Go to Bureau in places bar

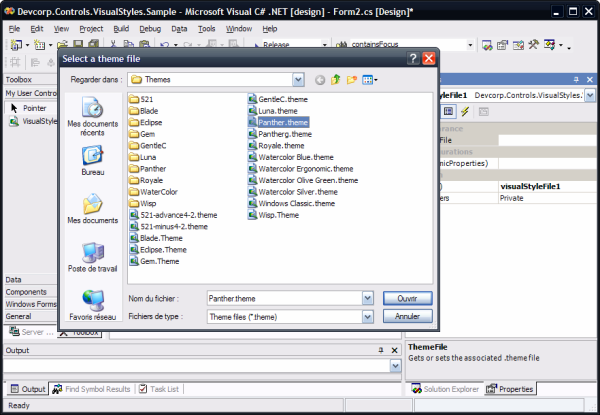tap(92, 160)
